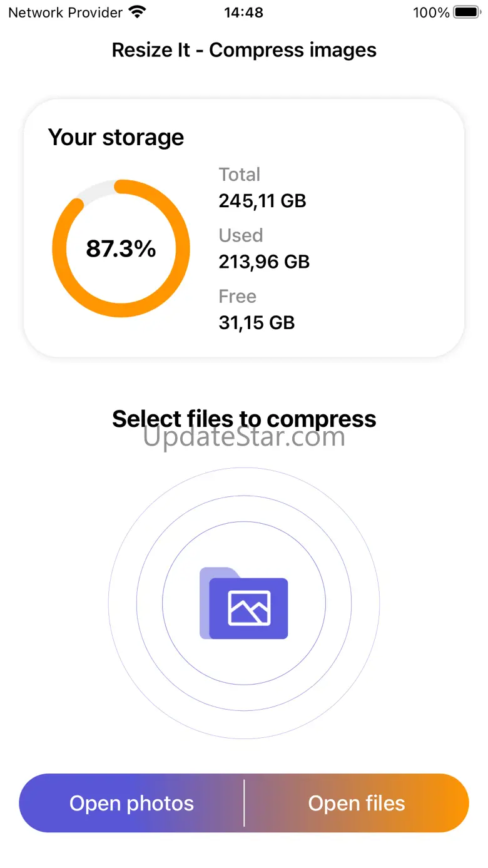The width and height of the screenshot is (488, 868).
Task: Tap the Resize It app title
Action: pyautogui.click(x=244, y=50)
